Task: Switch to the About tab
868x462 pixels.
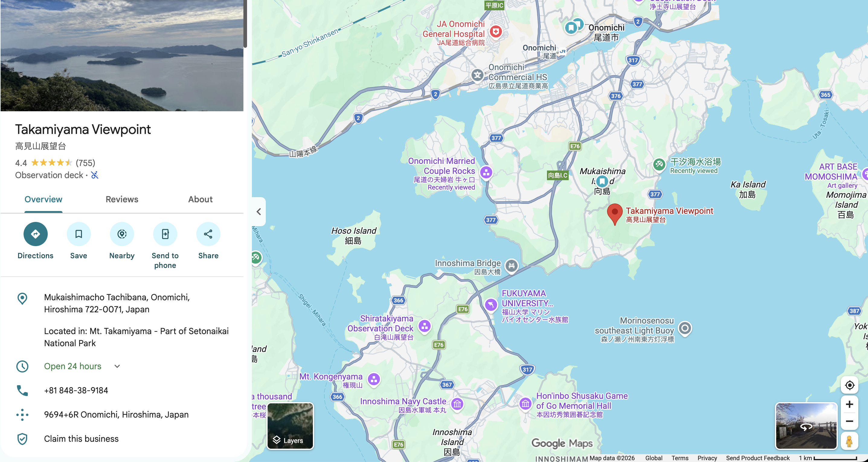Action: (x=201, y=199)
